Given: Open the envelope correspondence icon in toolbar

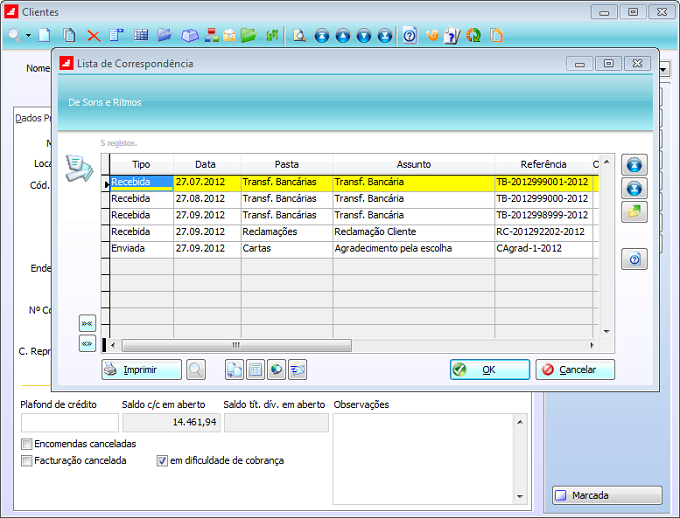Looking at the screenshot, I should (x=229, y=36).
